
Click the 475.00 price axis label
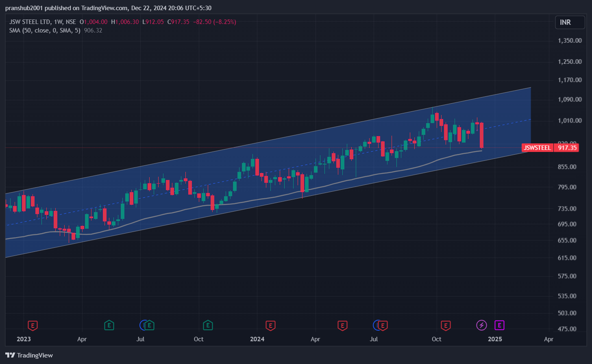[x=567, y=329]
